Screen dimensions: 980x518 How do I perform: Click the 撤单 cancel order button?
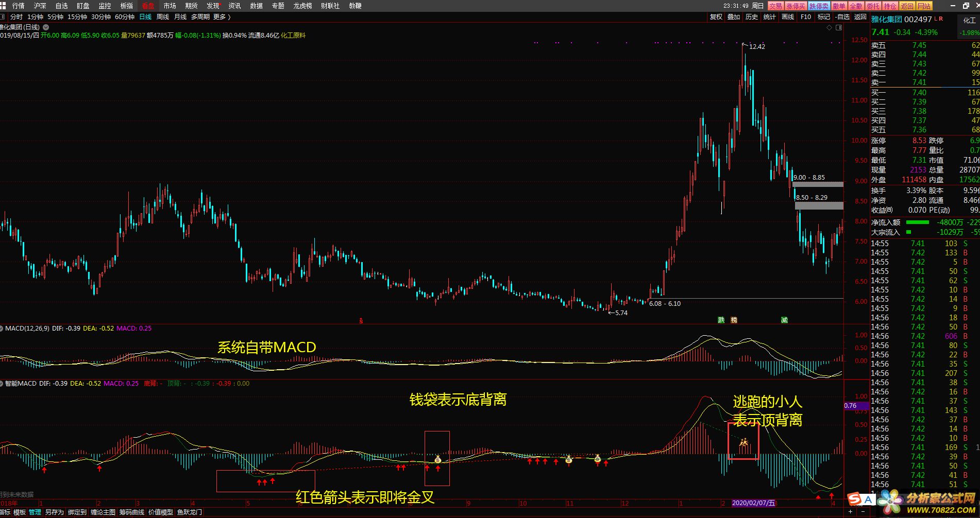click(839, 6)
